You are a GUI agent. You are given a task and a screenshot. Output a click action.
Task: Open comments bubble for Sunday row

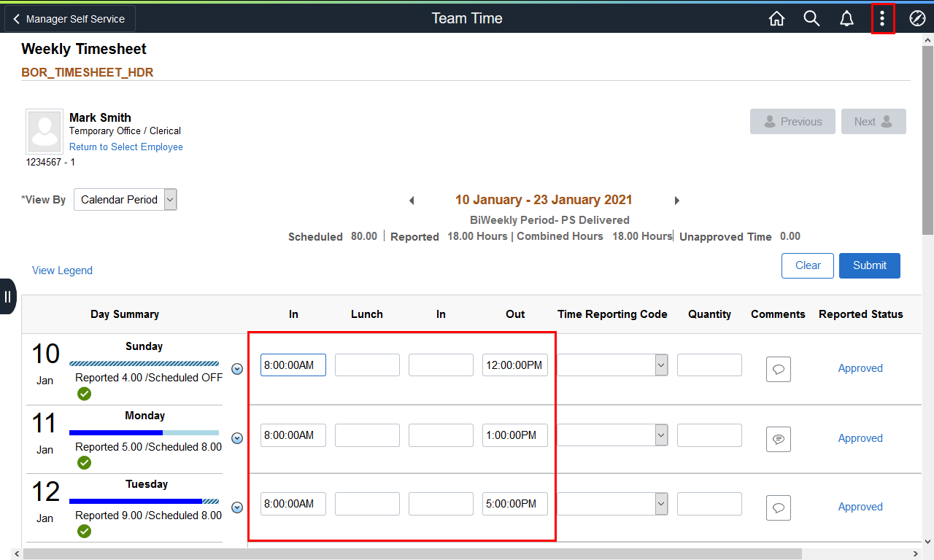click(x=778, y=369)
